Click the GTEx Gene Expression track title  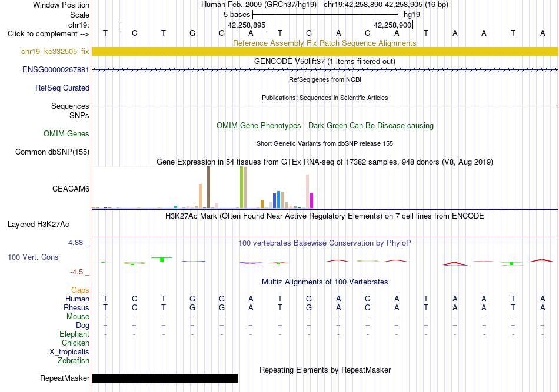pyautogui.click(x=325, y=162)
